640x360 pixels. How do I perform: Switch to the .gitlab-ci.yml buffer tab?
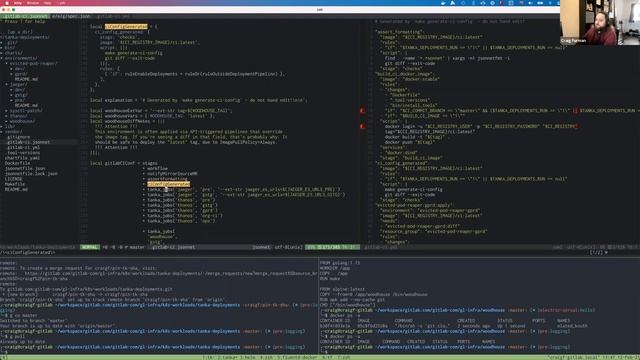click(113, 16)
